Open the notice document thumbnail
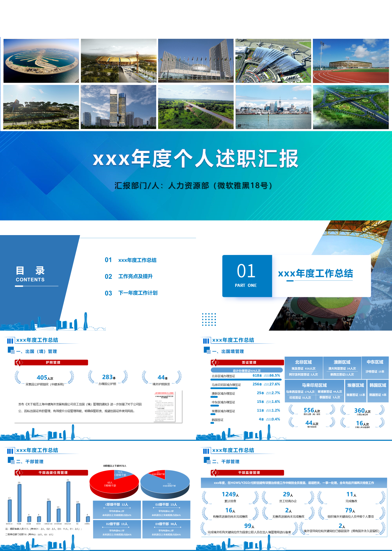 tap(164, 407)
